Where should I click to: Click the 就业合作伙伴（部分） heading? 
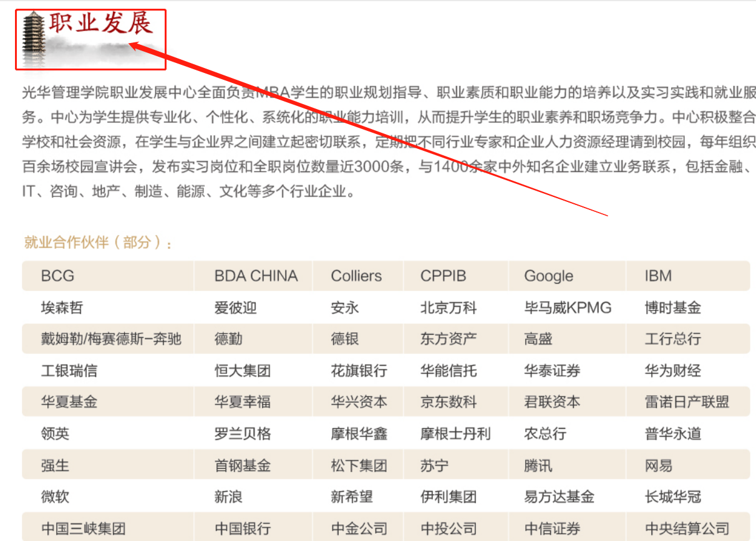[x=98, y=242]
